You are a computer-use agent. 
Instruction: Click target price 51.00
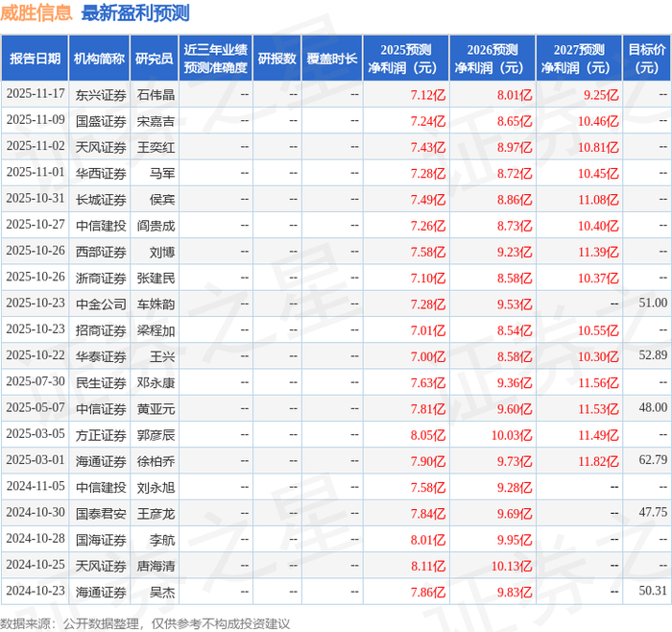tap(653, 303)
